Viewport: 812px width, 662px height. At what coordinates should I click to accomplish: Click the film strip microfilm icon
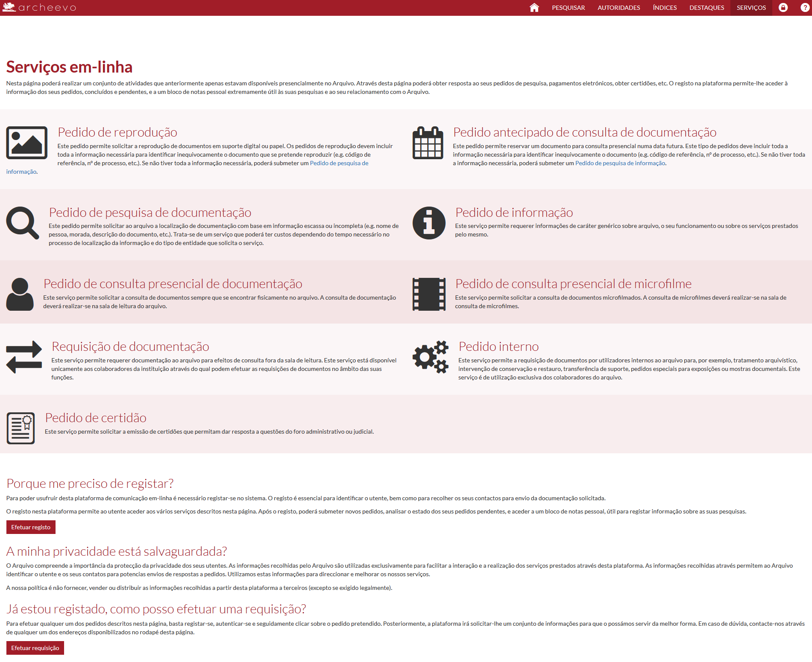pos(429,294)
